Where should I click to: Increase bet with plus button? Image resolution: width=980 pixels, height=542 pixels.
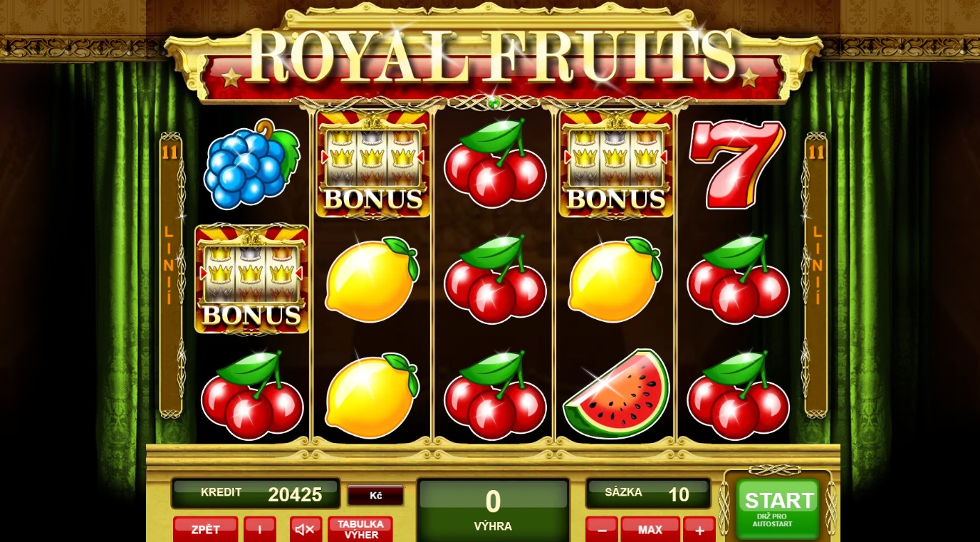pyautogui.click(x=699, y=529)
